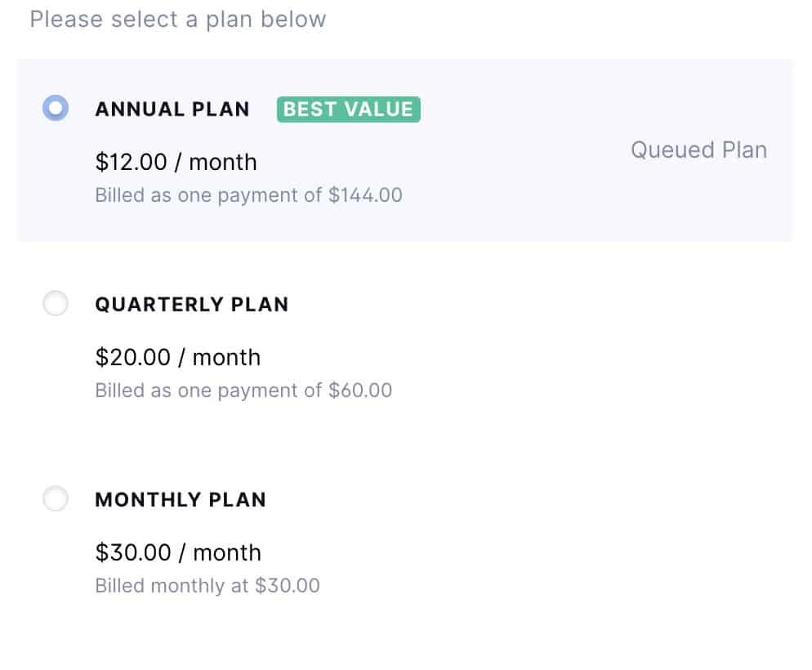Click 'Billed as one payment of $60.00'

[x=243, y=391]
